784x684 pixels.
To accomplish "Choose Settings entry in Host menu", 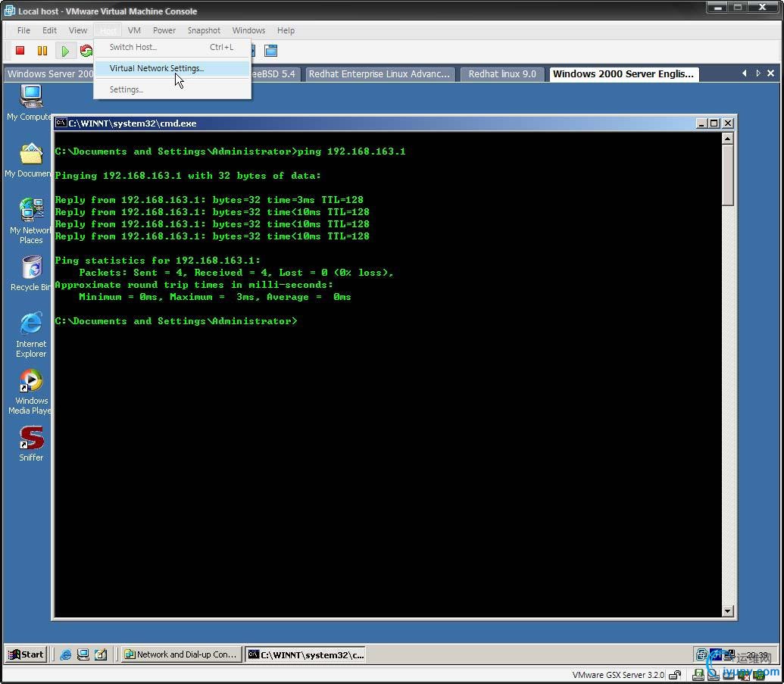I will click(172, 89).
